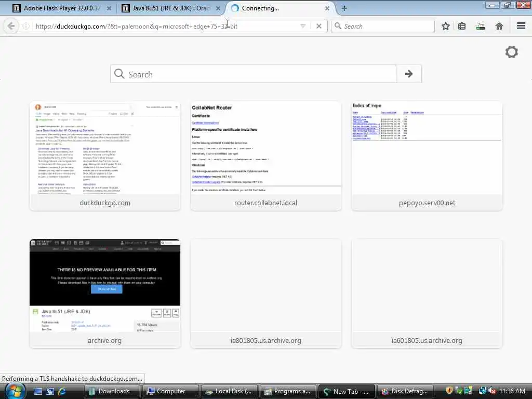Switch to Downloads taskbar window
Viewport: 532px width, 399px height.
(x=112, y=391)
